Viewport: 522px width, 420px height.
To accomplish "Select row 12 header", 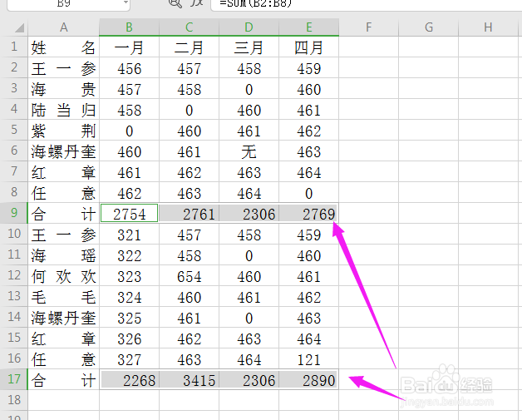I will [14, 275].
